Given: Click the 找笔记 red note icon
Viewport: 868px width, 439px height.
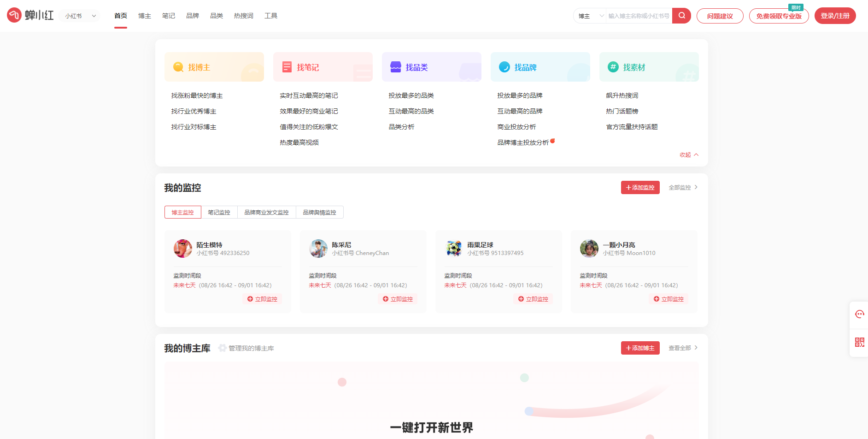Looking at the screenshot, I should click(x=287, y=67).
